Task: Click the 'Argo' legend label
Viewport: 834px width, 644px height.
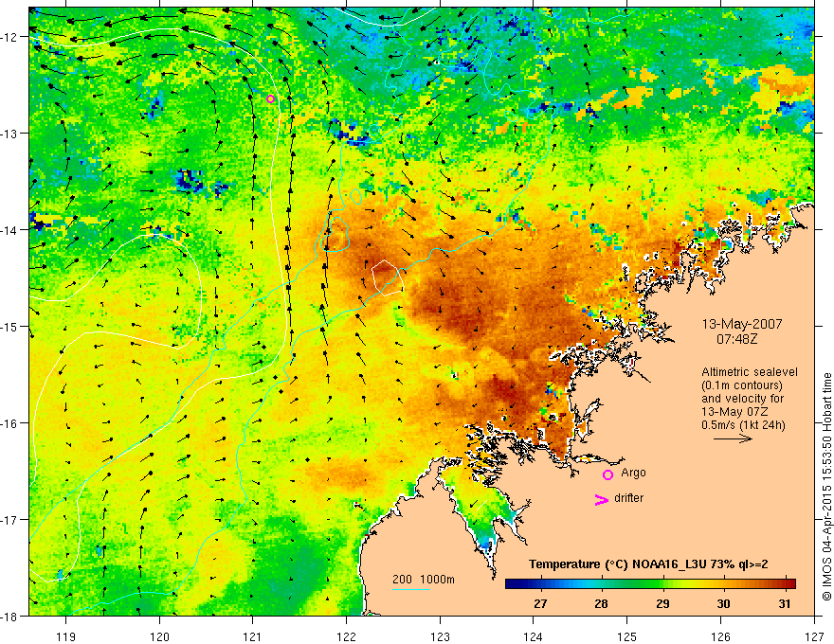Action: pos(633,473)
